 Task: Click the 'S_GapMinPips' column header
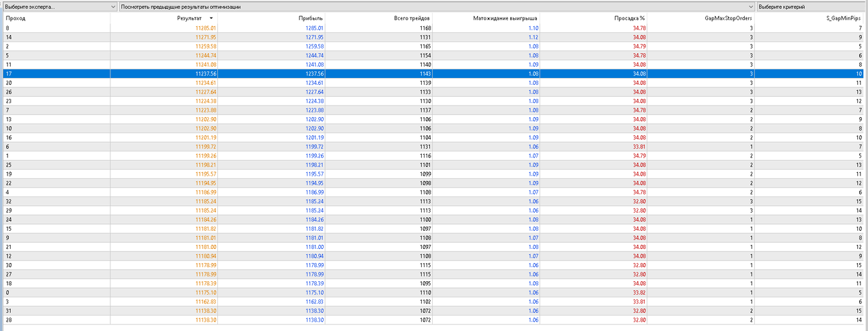click(844, 18)
